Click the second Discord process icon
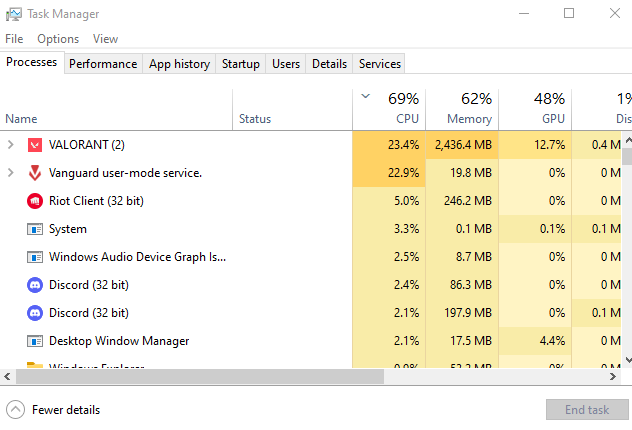The image size is (632, 430). [x=35, y=313]
